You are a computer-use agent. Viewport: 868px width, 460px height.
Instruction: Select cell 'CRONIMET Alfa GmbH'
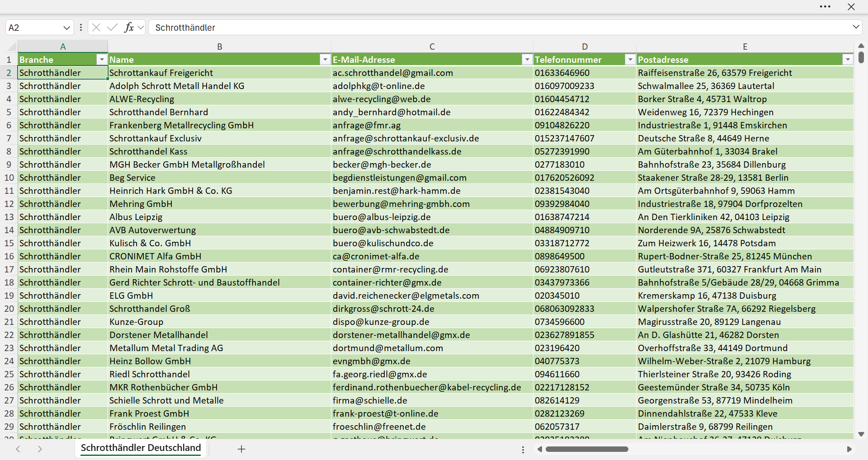(220, 256)
